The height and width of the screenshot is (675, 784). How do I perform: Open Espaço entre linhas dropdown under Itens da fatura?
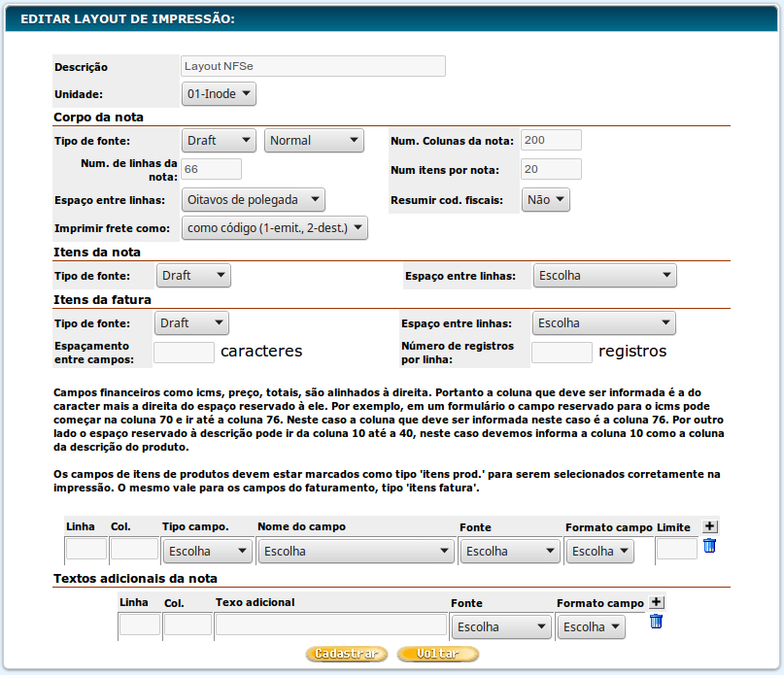(x=603, y=323)
